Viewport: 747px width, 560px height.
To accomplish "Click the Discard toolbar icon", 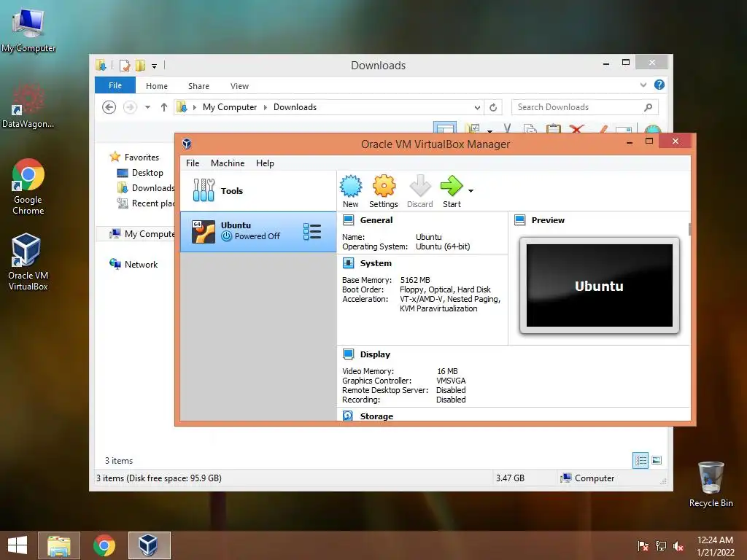I will (419, 192).
